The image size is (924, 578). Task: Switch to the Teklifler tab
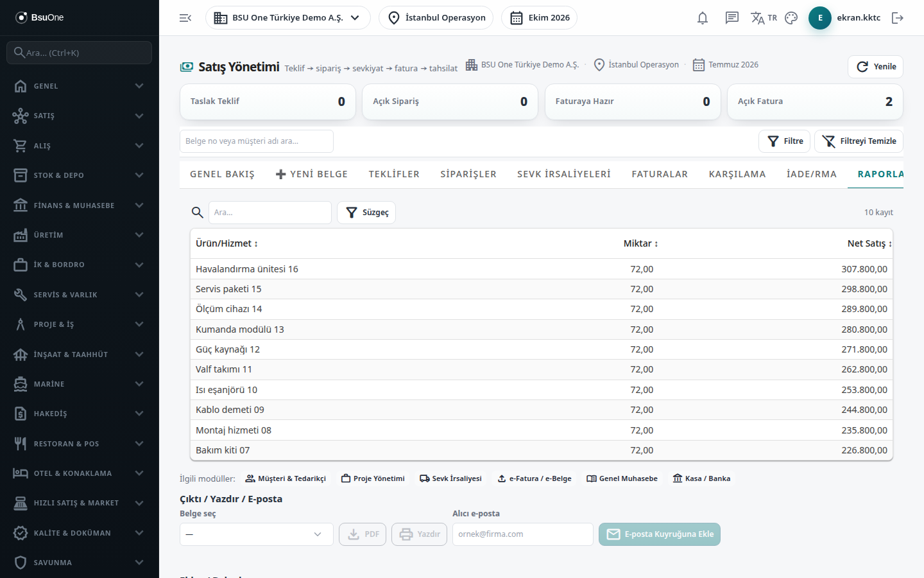point(394,174)
